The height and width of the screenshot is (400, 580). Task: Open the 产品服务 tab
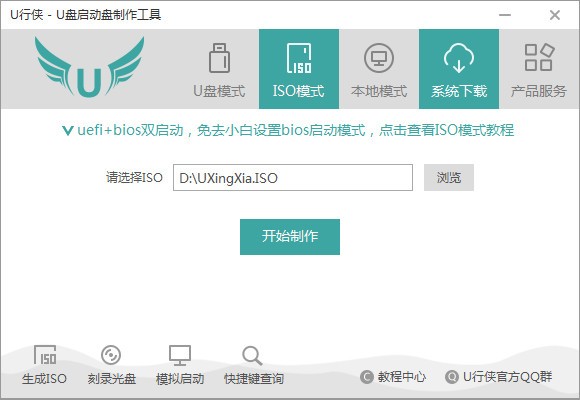[x=539, y=69]
